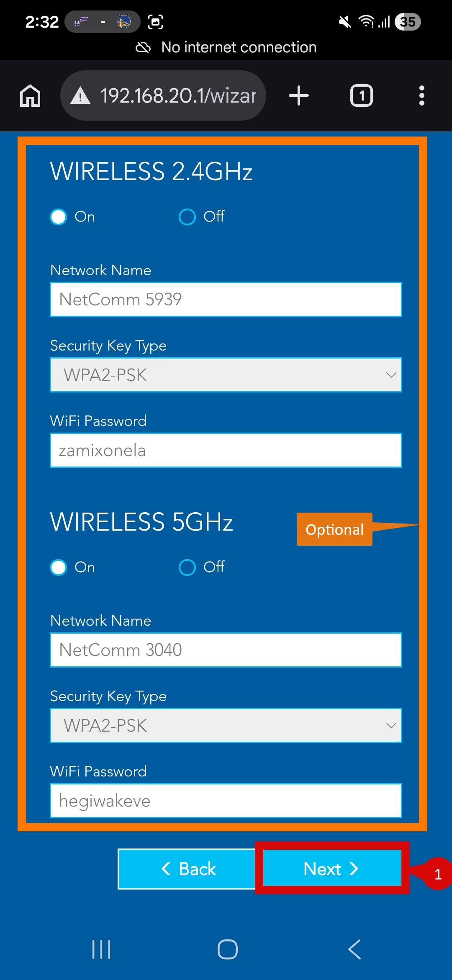
Task: Tap the browser home icon
Action: (x=30, y=95)
